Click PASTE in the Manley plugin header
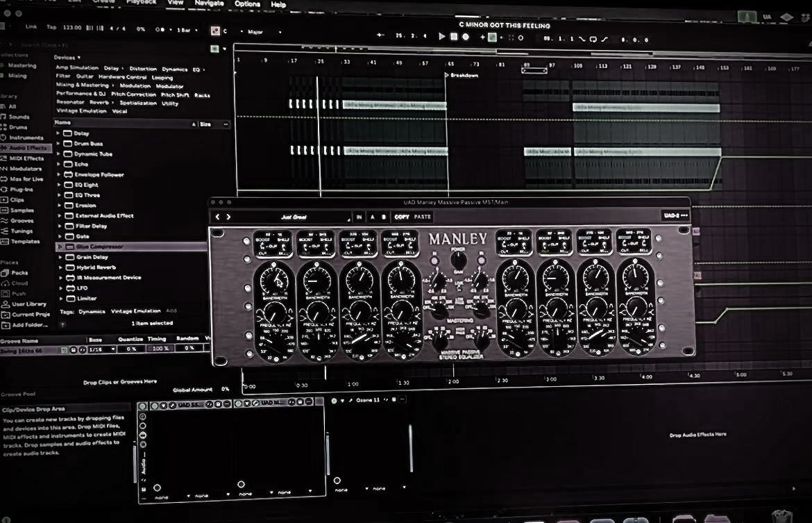Screen dimensions: 812x523 point(424,217)
